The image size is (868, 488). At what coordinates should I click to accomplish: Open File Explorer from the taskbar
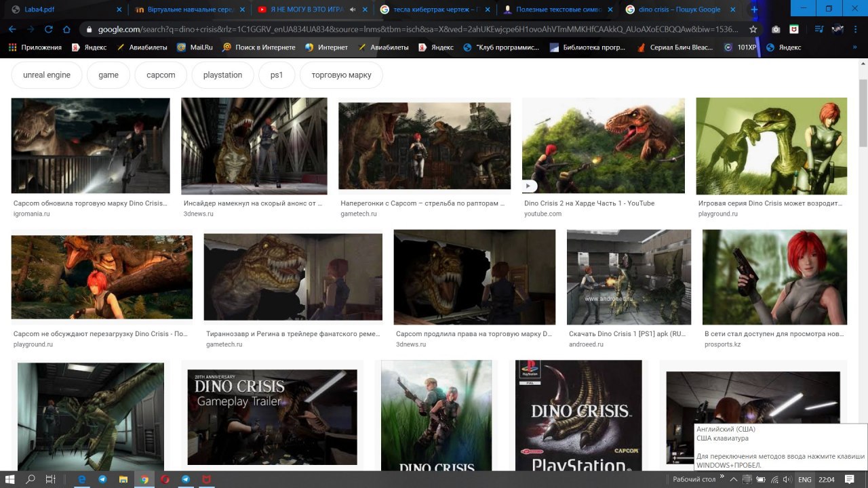(123, 479)
